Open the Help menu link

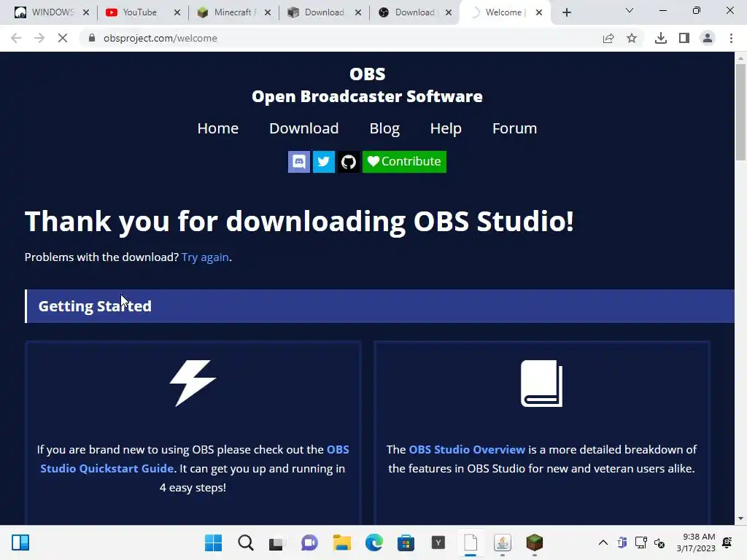[446, 128]
